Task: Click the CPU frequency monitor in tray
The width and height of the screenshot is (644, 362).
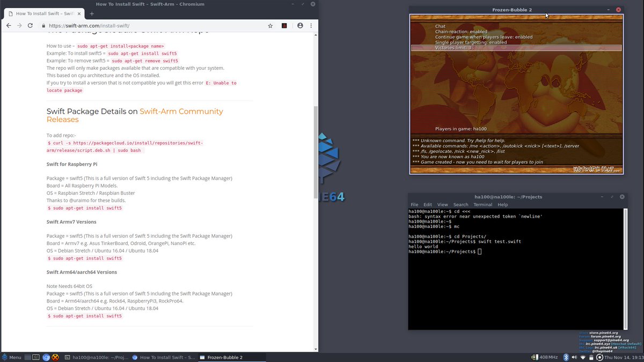Action: [545, 357]
